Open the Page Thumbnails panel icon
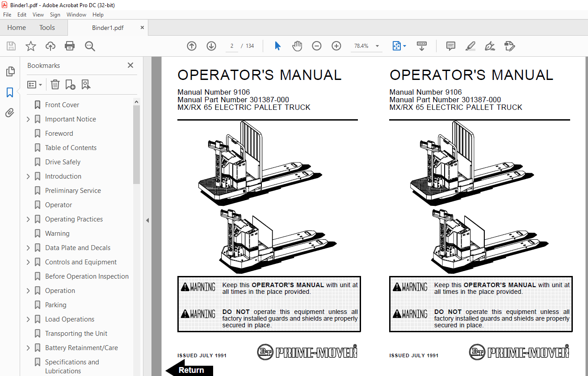588x376 pixels. 10,71
